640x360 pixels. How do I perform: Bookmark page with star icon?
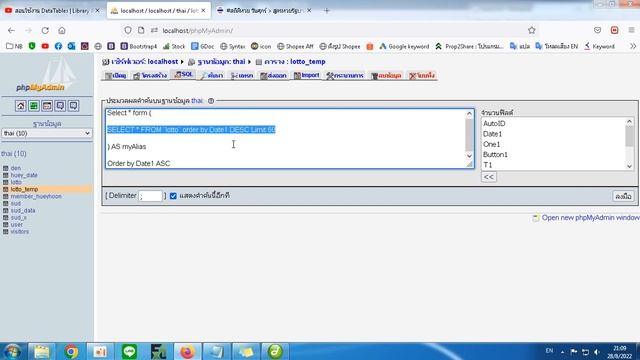531,30
